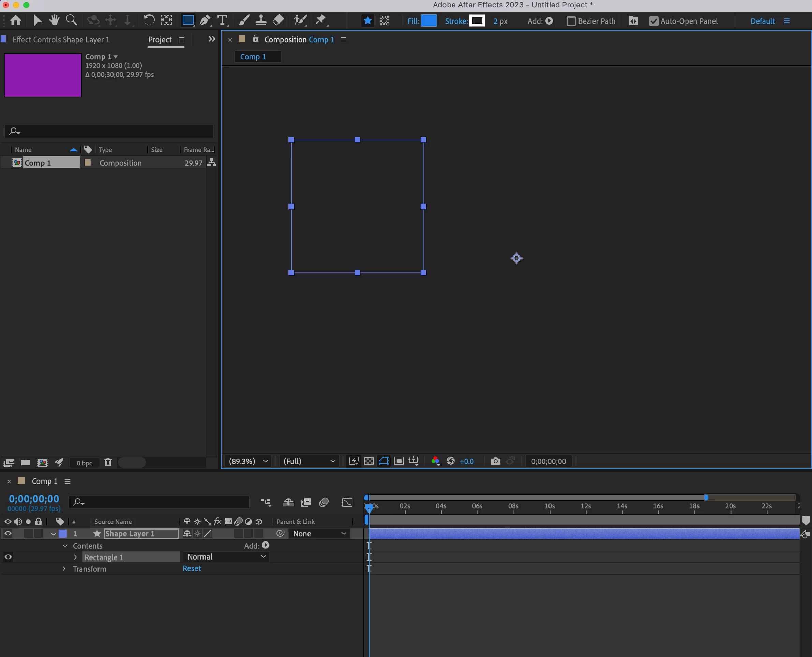The image size is (812, 657).
Task: Choose the Hand tool
Action: click(x=55, y=20)
